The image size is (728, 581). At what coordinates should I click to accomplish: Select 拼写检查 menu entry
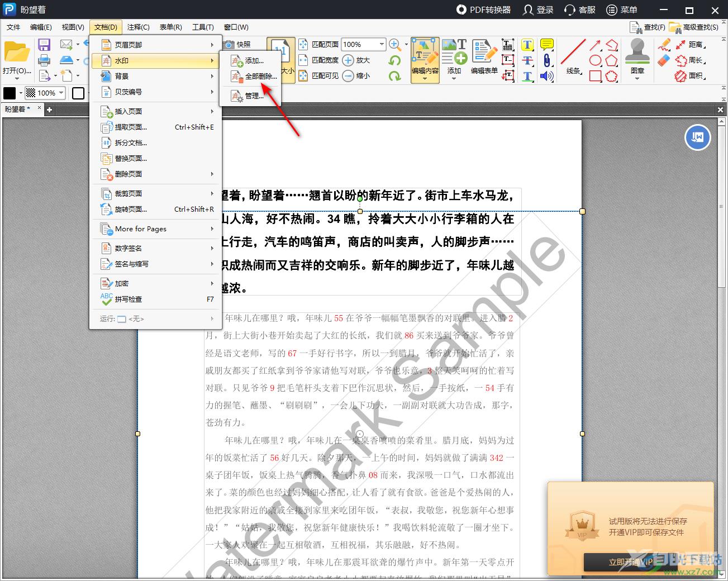pyautogui.click(x=156, y=299)
